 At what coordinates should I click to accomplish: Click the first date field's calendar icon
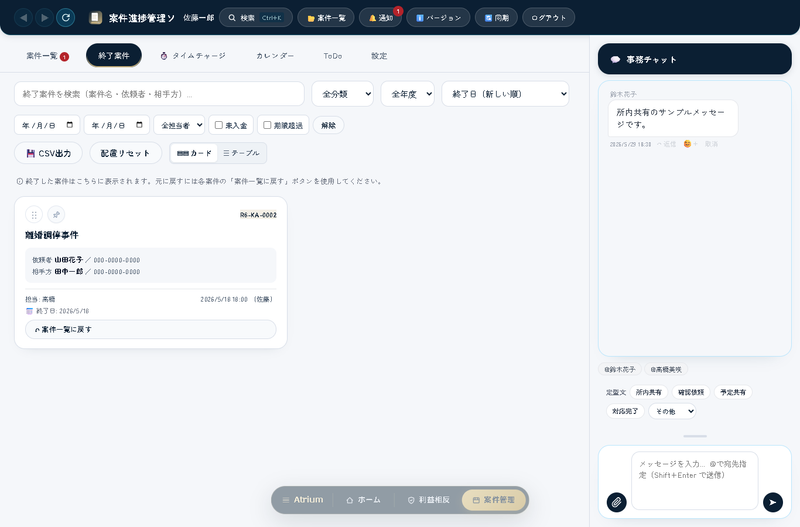(70, 125)
